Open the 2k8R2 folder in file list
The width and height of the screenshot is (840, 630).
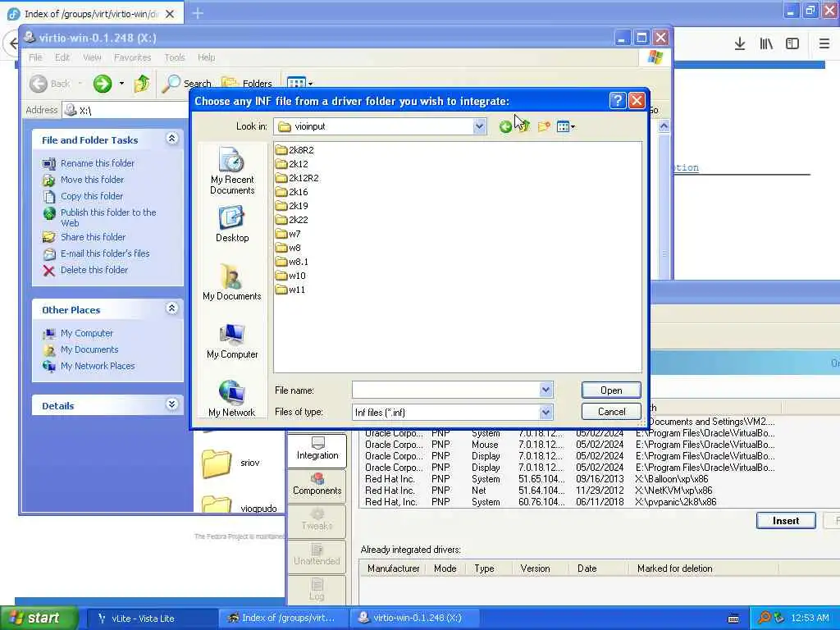(x=294, y=150)
